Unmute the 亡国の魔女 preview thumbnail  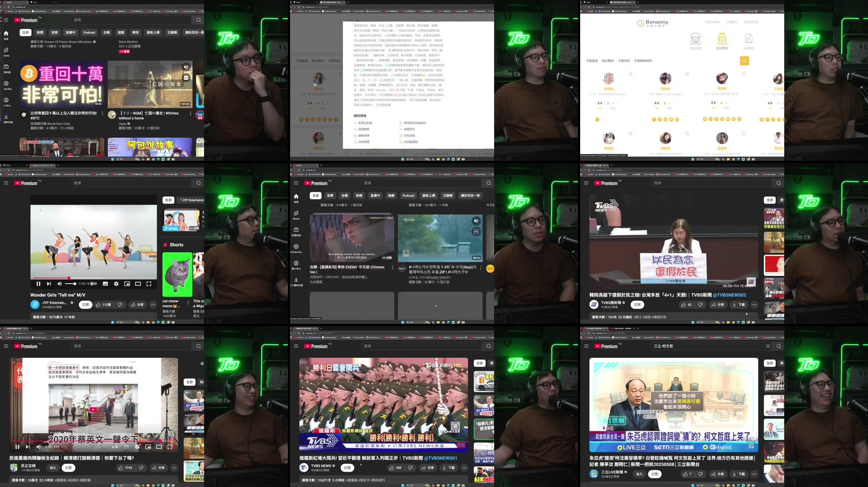(x=186, y=67)
